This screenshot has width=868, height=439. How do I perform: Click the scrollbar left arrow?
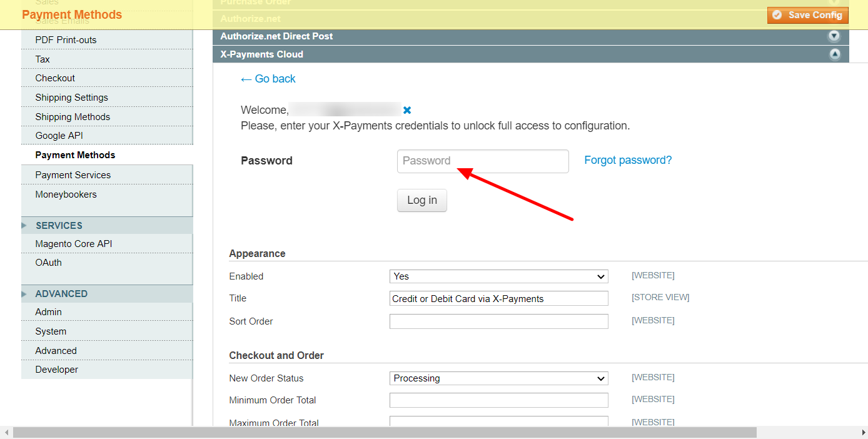[x=6, y=433]
